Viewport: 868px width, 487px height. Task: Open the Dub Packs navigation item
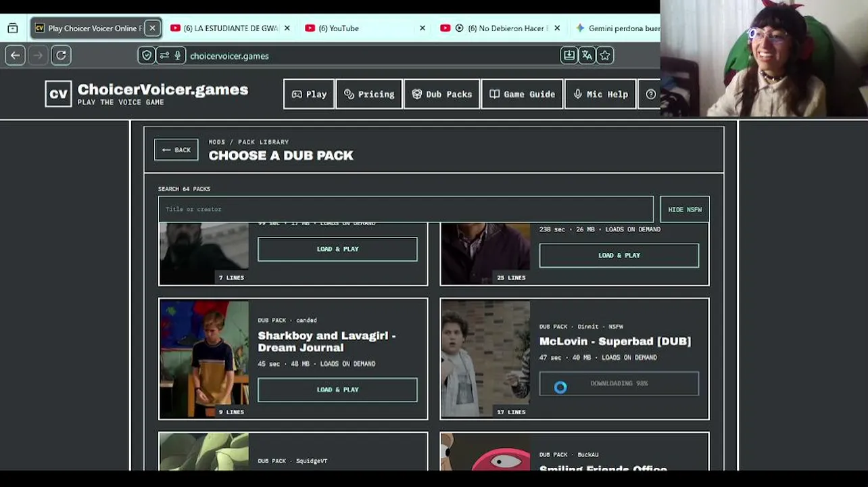pyautogui.click(x=442, y=94)
